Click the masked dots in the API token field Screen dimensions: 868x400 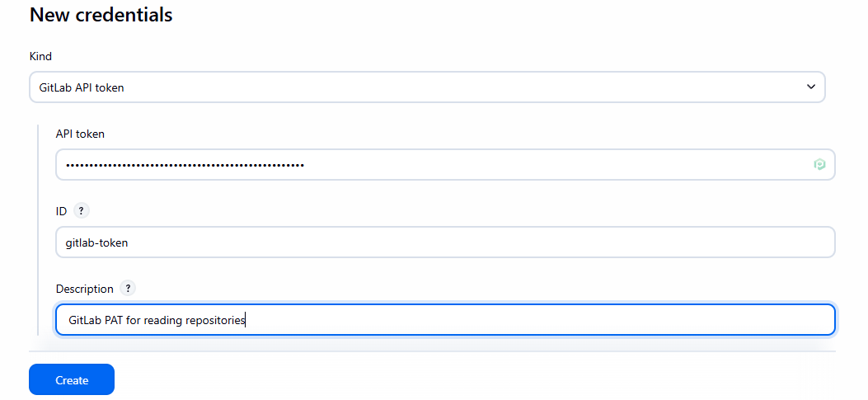pos(185,165)
